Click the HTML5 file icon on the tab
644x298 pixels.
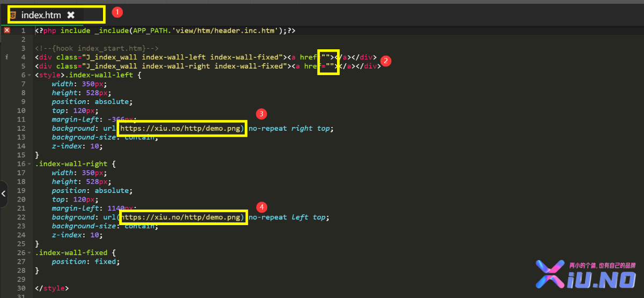[13, 15]
